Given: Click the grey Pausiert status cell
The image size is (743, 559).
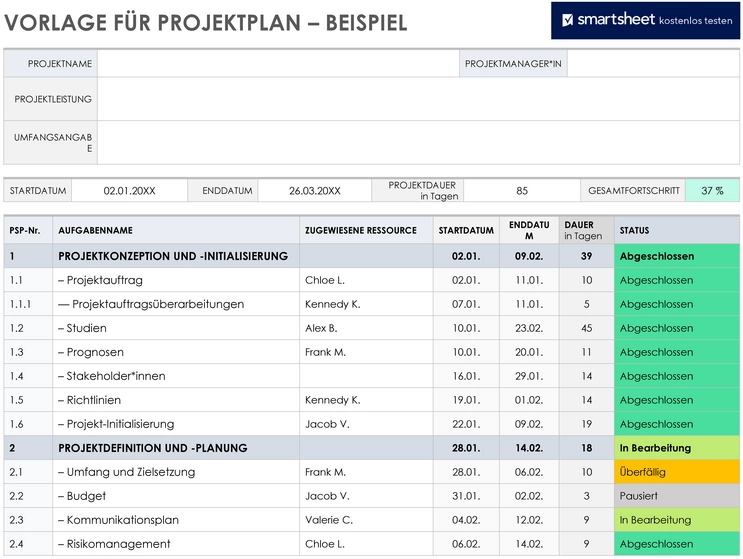Looking at the screenshot, I should pyautogui.click(x=677, y=496).
